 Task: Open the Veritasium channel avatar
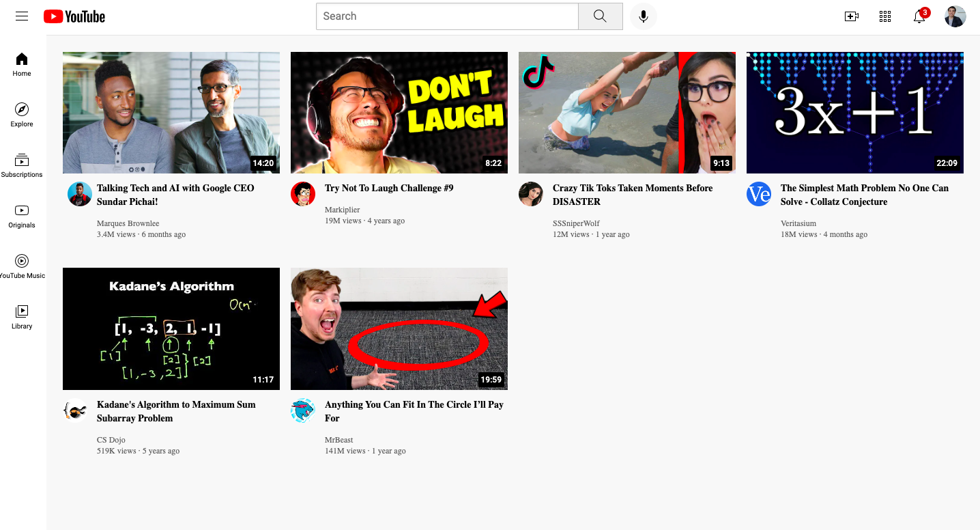(758, 194)
